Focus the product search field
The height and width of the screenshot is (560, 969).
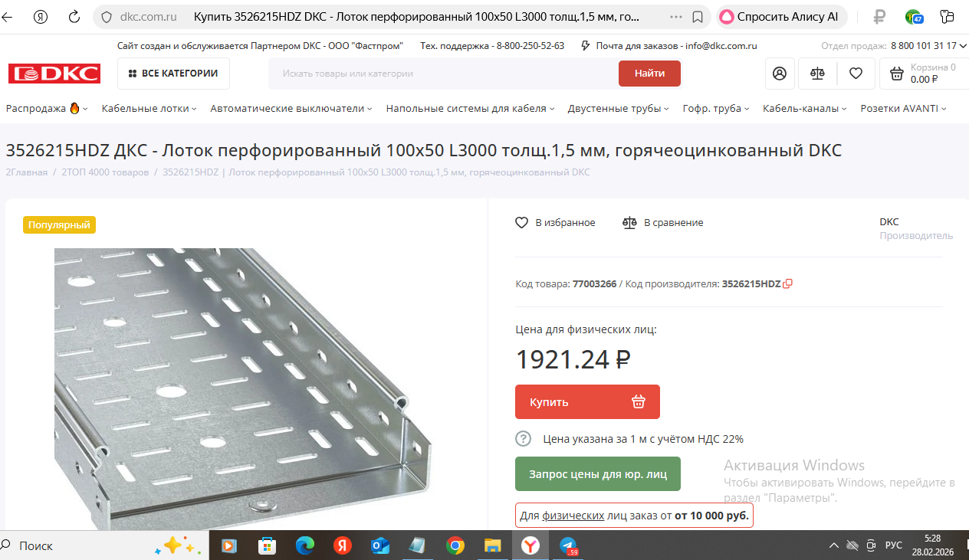tap(443, 74)
